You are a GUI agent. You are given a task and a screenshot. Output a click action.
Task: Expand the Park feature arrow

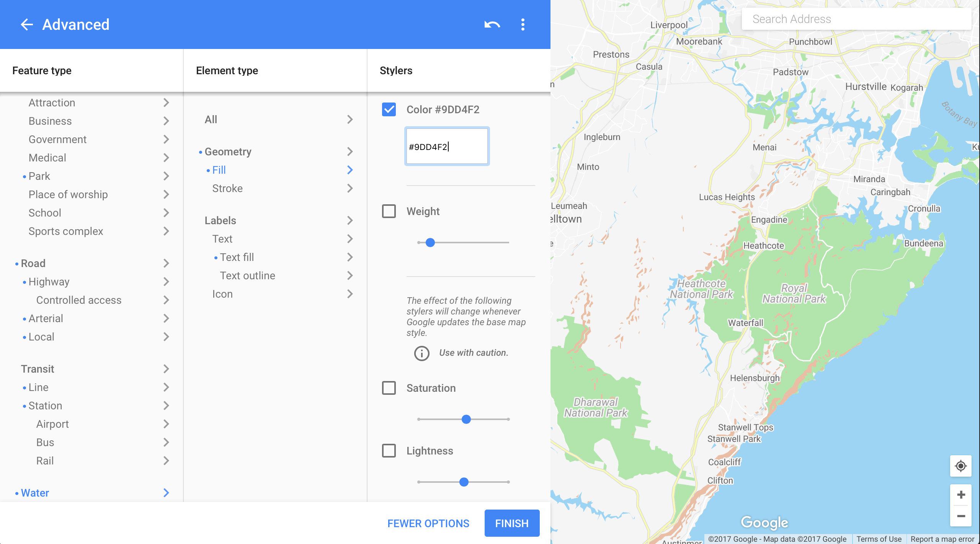[x=166, y=176]
